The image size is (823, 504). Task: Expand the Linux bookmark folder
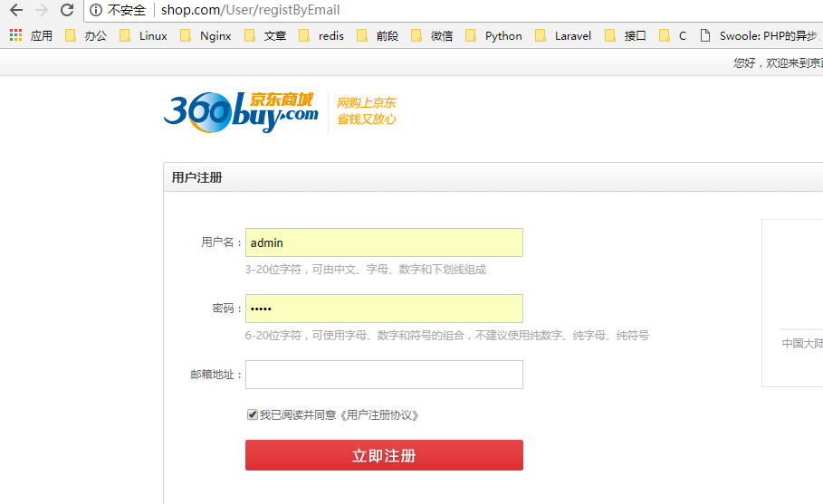144,36
